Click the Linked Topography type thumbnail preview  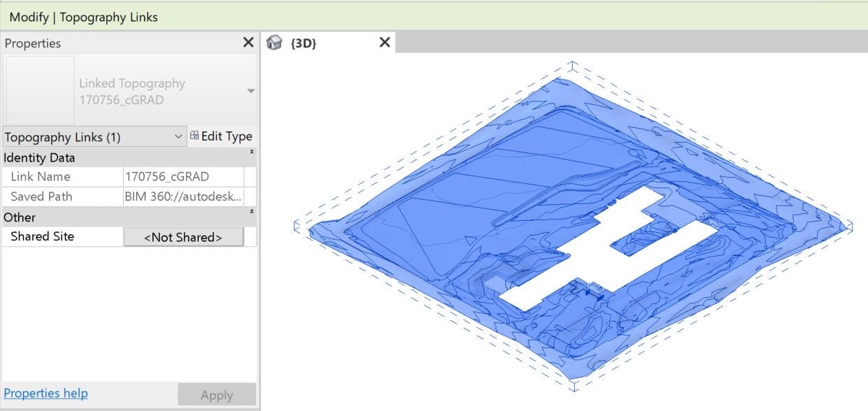coord(40,91)
